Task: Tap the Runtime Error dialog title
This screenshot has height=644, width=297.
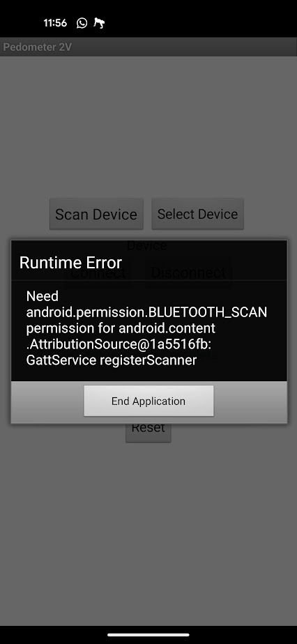Action: pos(70,263)
